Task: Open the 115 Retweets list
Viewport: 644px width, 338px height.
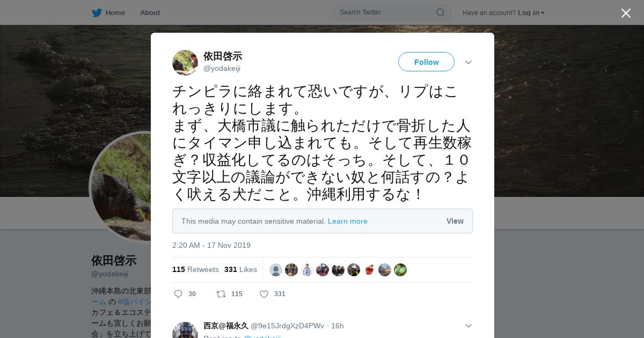Action: [195, 269]
